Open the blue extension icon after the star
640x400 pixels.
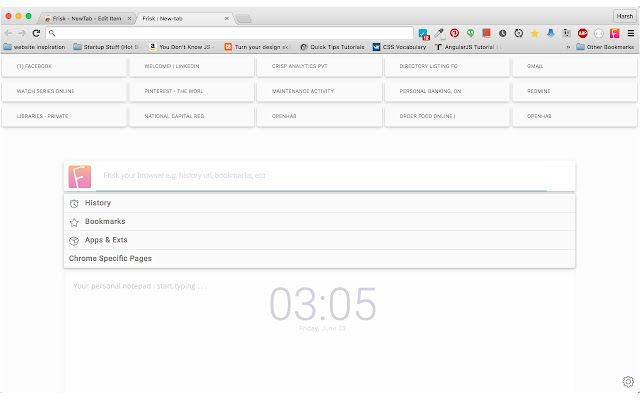click(551, 33)
